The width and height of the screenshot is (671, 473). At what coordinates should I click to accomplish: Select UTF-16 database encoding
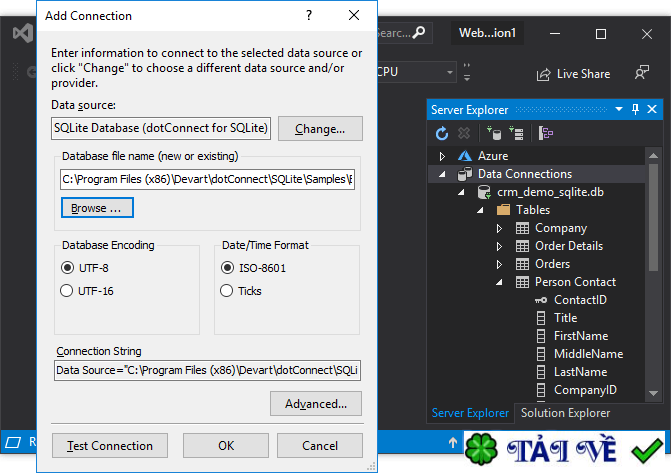coord(66,291)
